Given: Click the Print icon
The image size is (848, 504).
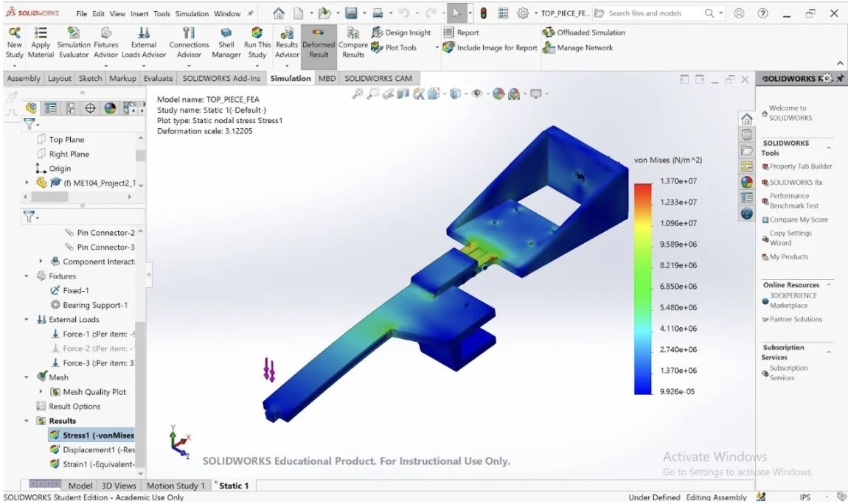Looking at the screenshot, I should point(378,13).
